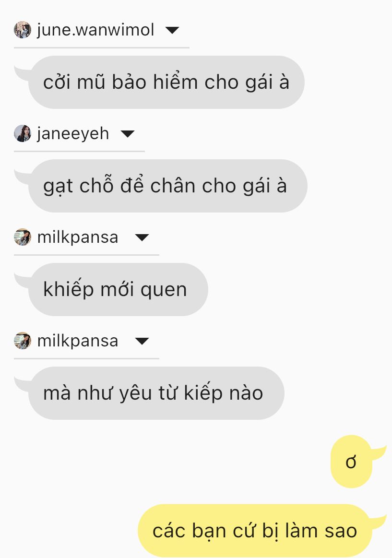Viewport: 392px width, 558px height.
Task: Tap milkpansa's avatar above 'mà như yêu từ kiếp nào'
Action: click(x=23, y=341)
